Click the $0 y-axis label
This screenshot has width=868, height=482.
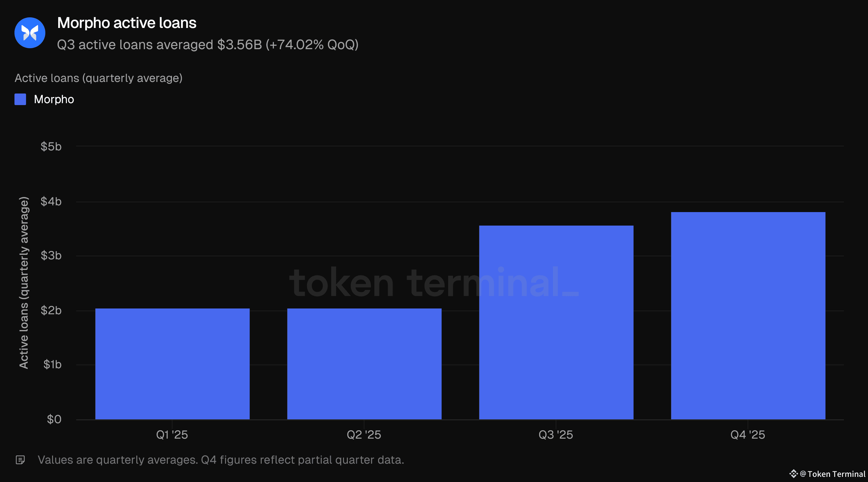coord(54,419)
